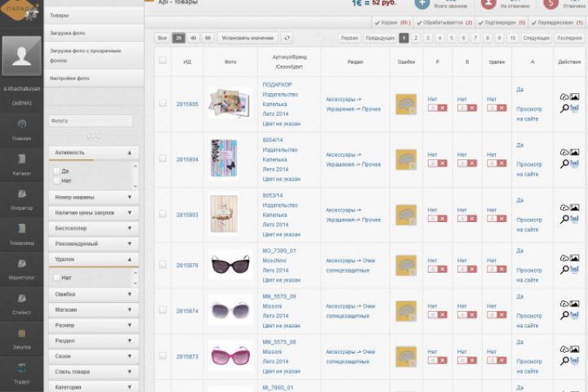Click magnifier icon for product 2815905
Image resolution: width=588 pixels, height=392 pixels.
point(564,109)
